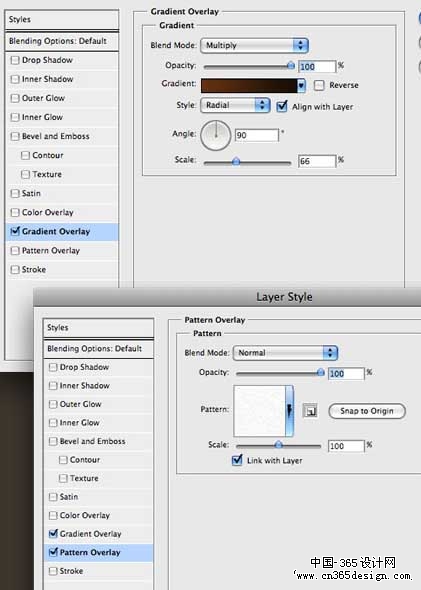Click the brown gradient color swatch

point(249,86)
